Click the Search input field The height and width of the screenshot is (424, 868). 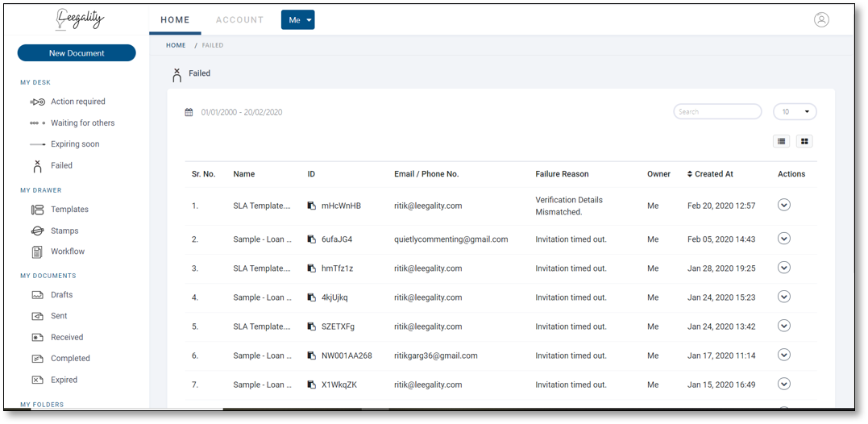coord(717,112)
